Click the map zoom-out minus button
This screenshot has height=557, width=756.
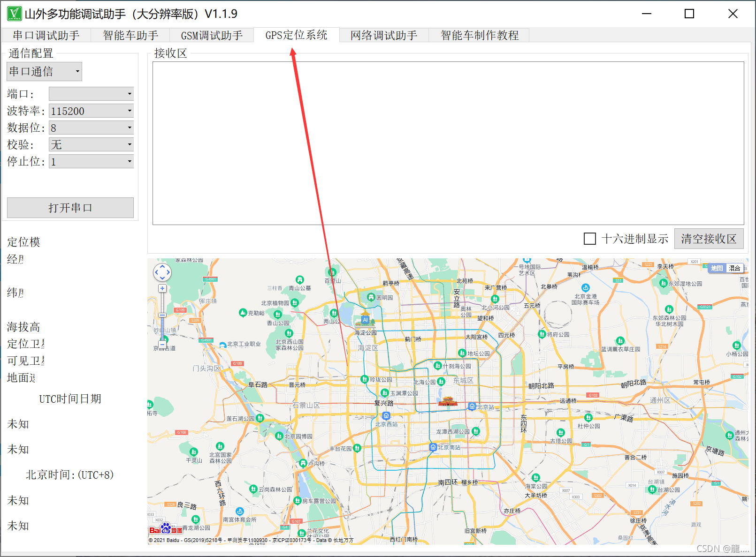(x=162, y=344)
